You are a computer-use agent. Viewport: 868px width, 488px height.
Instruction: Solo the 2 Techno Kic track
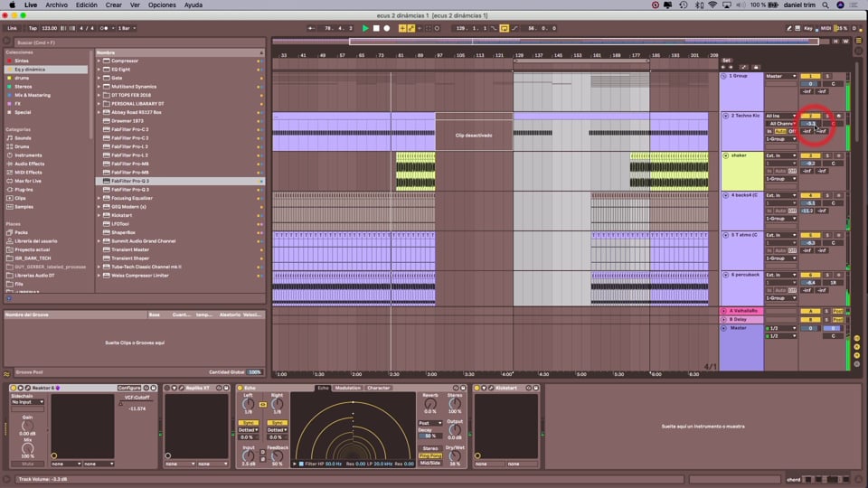coord(827,116)
